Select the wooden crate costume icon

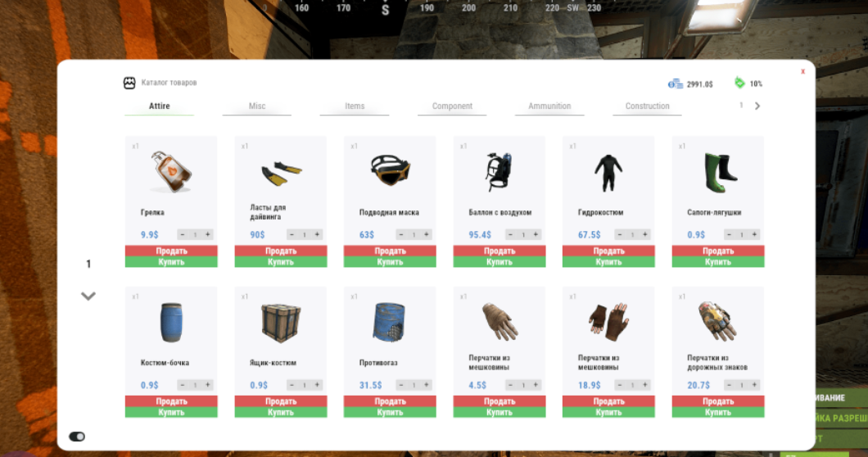[280, 322]
